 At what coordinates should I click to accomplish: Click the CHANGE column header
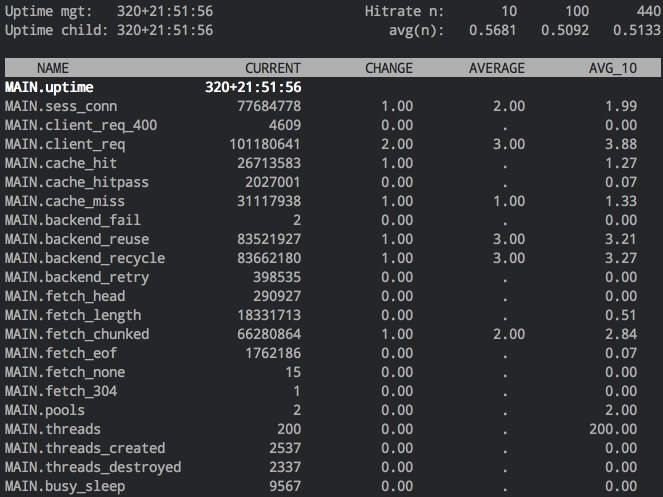[388, 68]
